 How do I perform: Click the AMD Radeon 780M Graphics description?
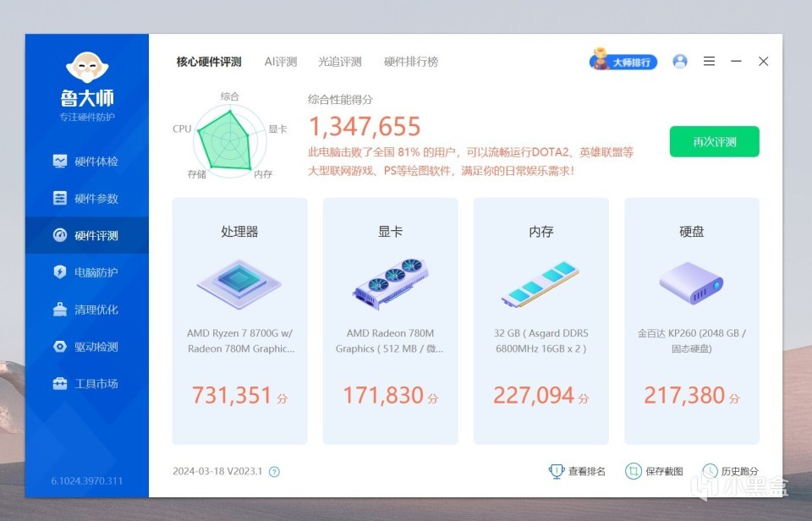coord(389,341)
